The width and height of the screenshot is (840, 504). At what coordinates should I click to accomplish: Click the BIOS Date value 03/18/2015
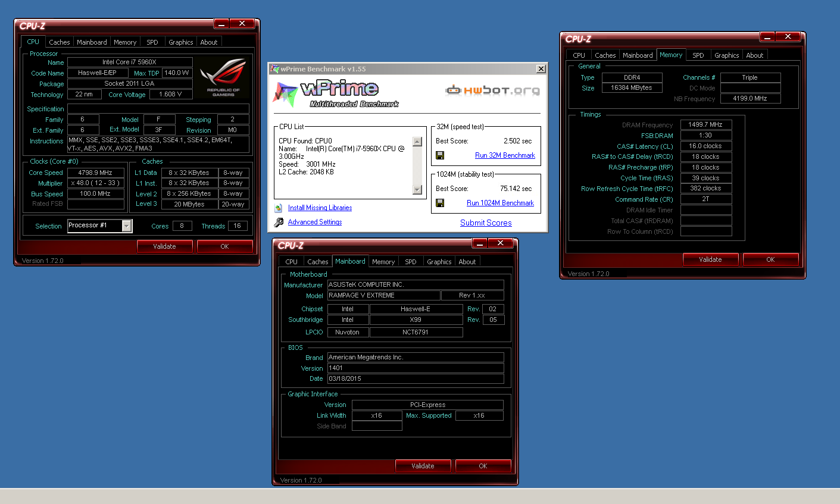(x=416, y=378)
